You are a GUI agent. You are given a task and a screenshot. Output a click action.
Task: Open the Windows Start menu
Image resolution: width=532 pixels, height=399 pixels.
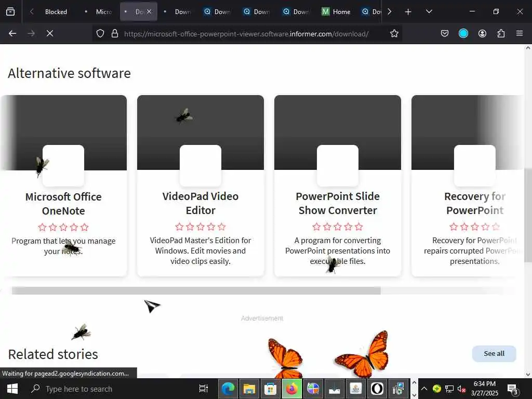coord(12,389)
